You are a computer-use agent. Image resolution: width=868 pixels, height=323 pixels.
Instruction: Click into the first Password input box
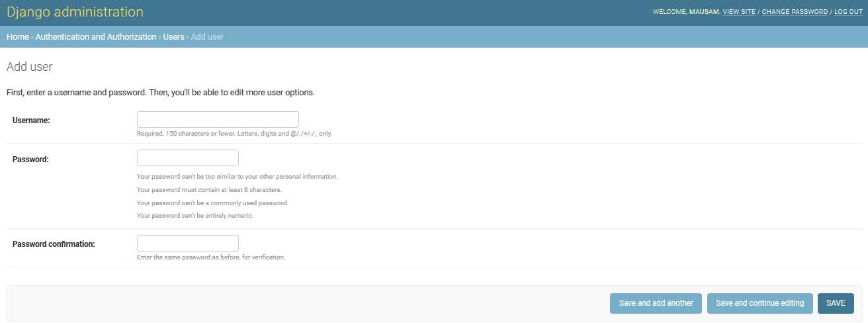[187, 158]
